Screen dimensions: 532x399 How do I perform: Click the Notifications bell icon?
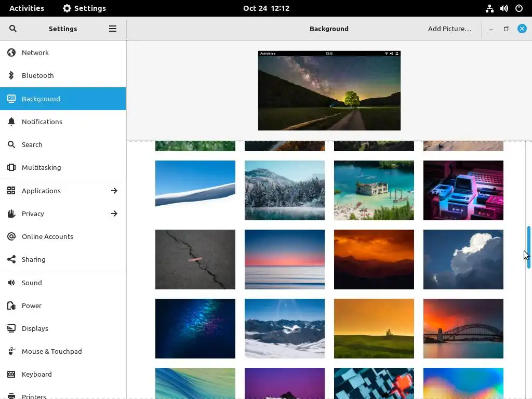click(x=11, y=122)
